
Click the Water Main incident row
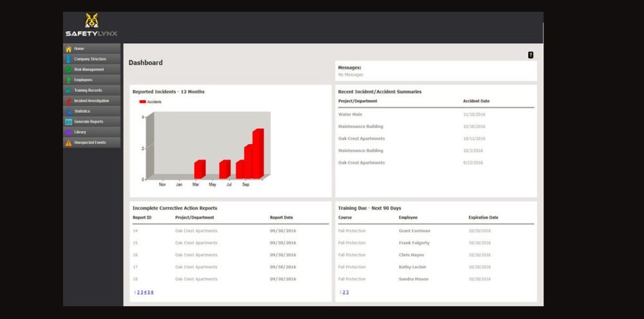pos(350,114)
